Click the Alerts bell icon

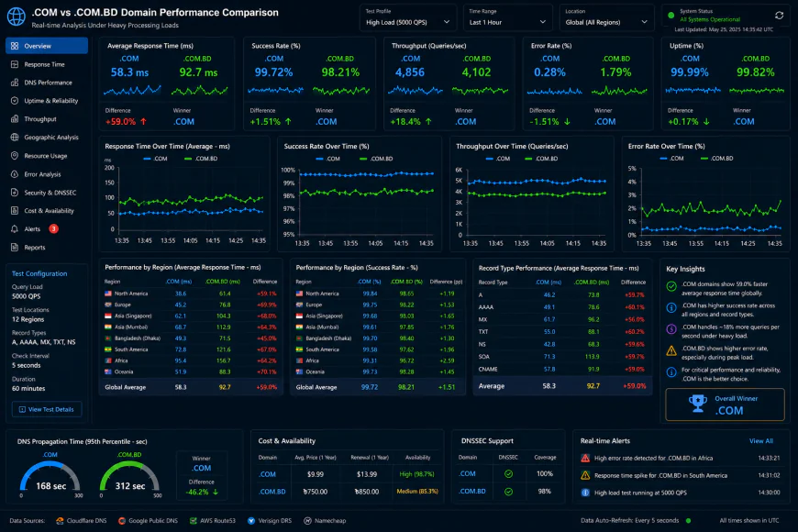click(15, 229)
